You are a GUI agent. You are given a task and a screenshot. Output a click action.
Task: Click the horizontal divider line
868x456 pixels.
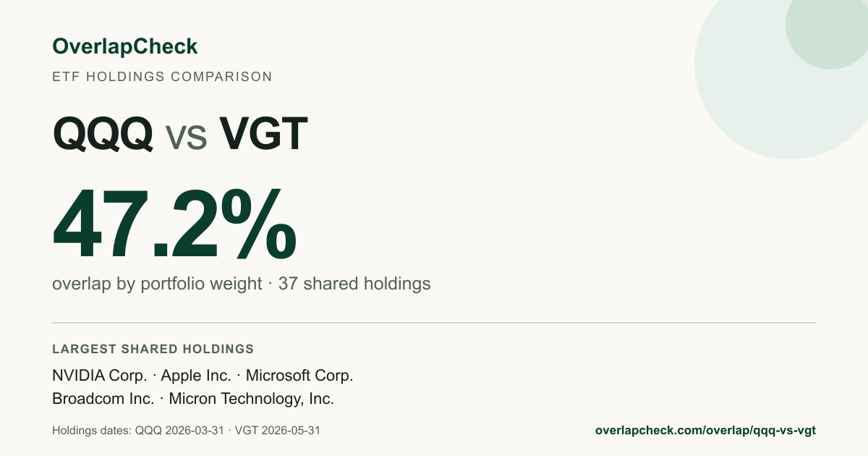[434, 323]
